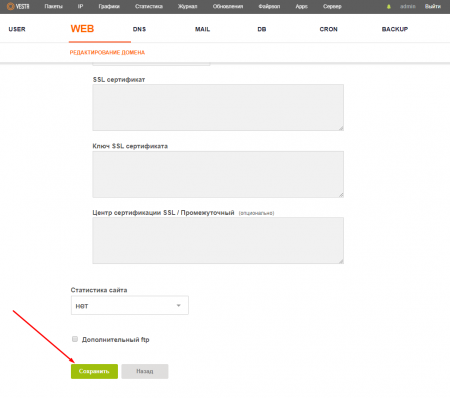This screenshot has height=398, width=450.
Task: Switch to the MAIL tab
Action: pyautogui.click(x=202, y=29)
